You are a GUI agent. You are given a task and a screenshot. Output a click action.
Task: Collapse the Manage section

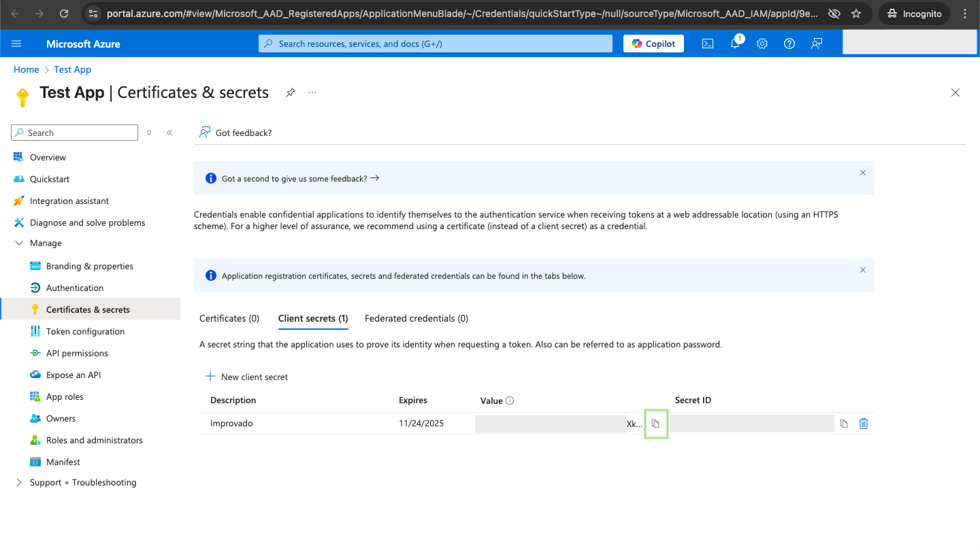point(19,243)
